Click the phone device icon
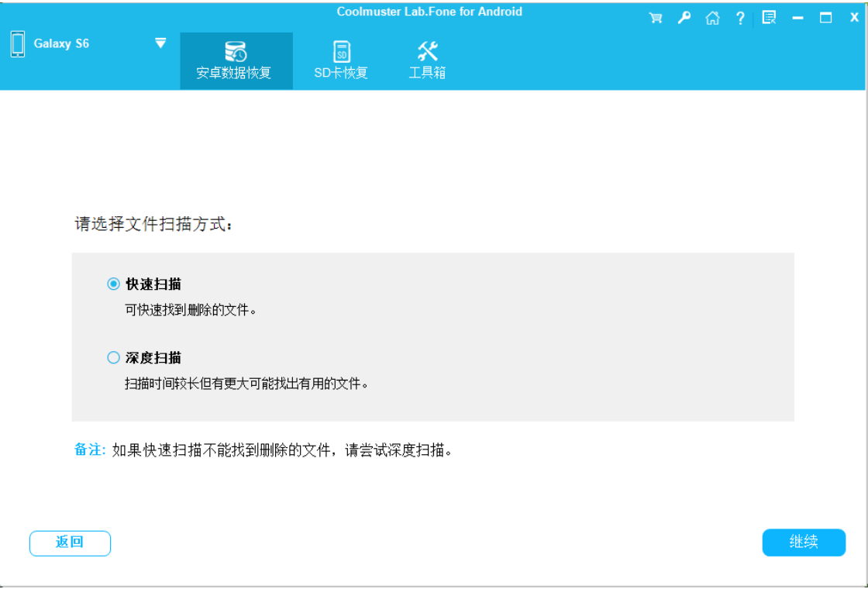 click(18, 44)
